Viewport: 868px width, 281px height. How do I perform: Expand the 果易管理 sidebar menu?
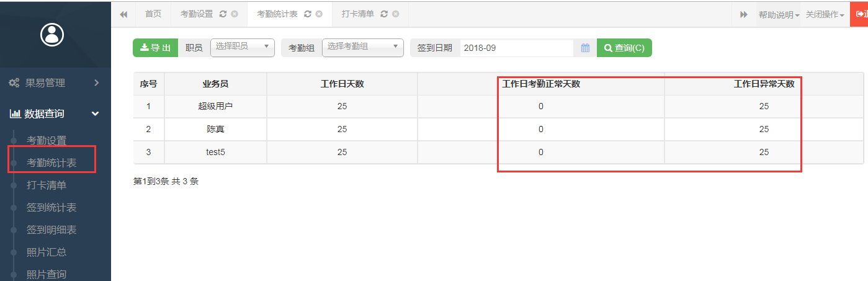(x=55, y=83)
